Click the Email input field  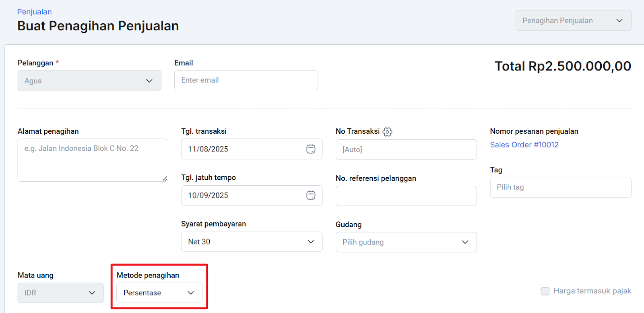pyautogui.click(x=246, y=80)
